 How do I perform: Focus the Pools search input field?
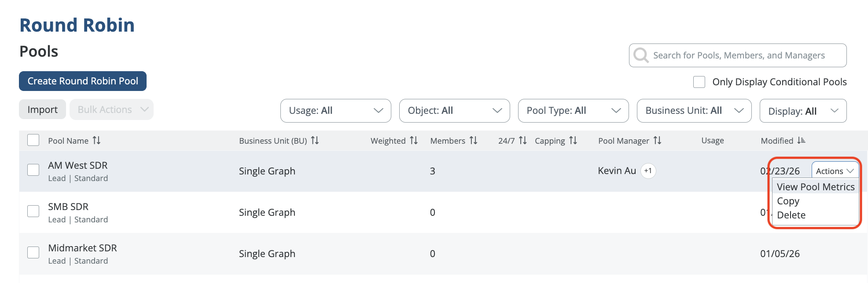pos(744,55)
